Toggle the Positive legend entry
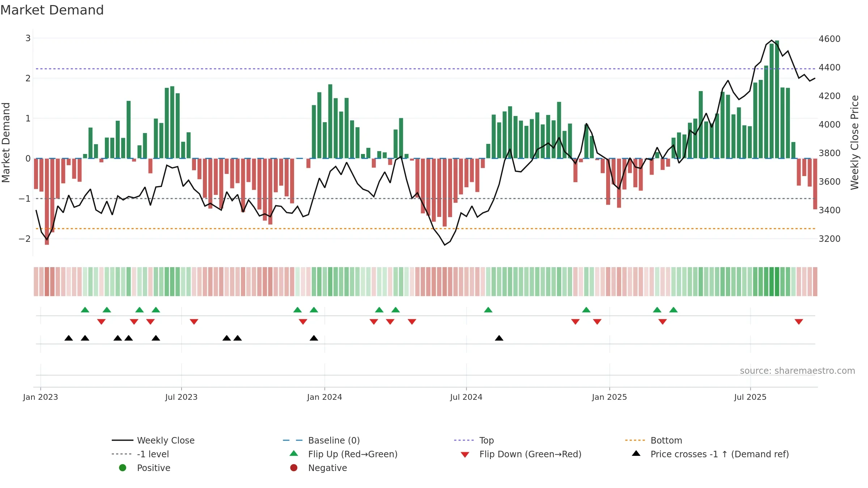 pyautogui.click(x=145, y=468)
